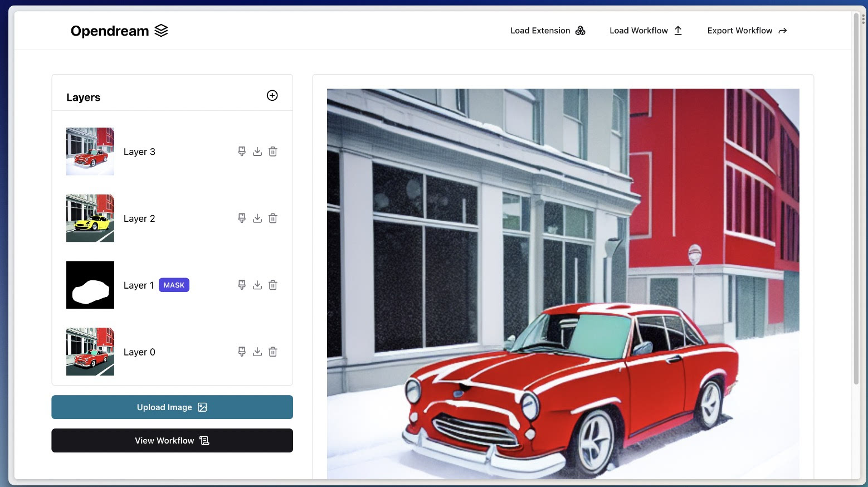This screenshot has height=487, width=868.
Task: Click the Layers panel heading
Action: (x=84, y=98)
